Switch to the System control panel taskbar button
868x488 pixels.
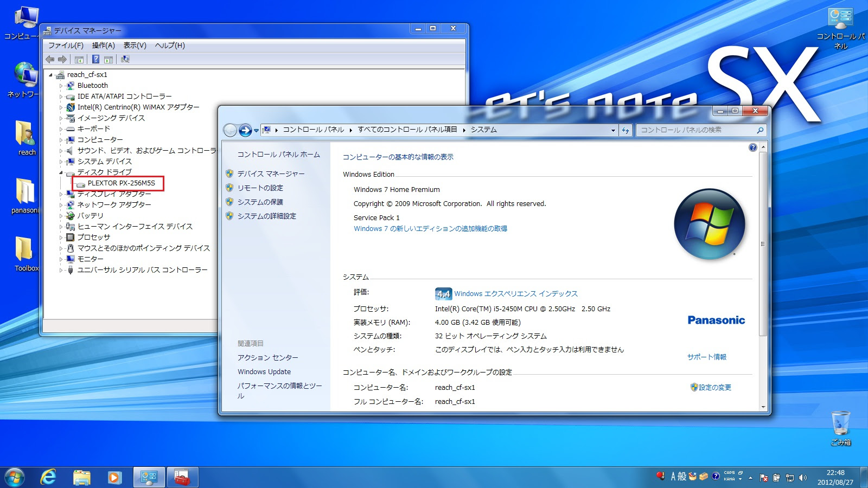(149, 477)
